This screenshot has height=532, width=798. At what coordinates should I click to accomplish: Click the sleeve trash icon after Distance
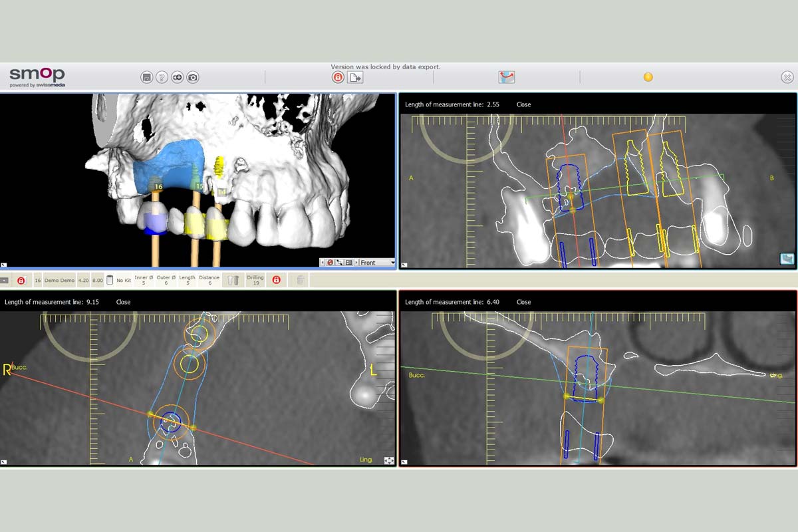point(233,281)
